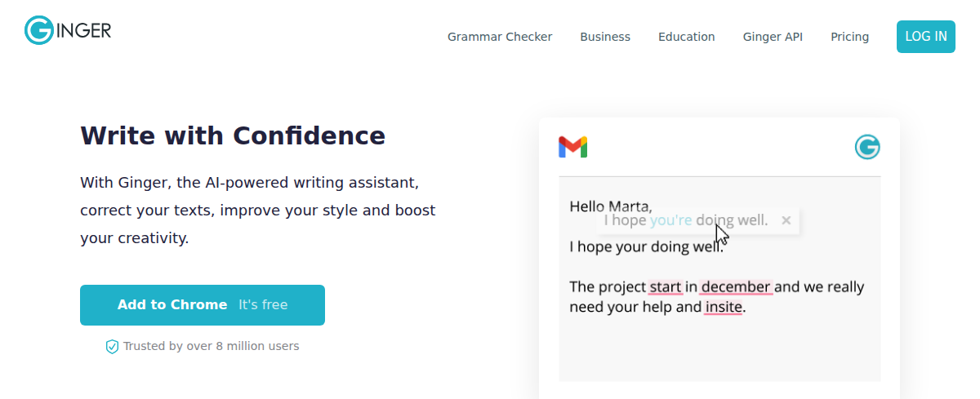Image resolution: width=980 pixels, height=399 pixels.
Task: Open the Ginger API navigation link
Action: pyautogui.click(x=773, y=37)
